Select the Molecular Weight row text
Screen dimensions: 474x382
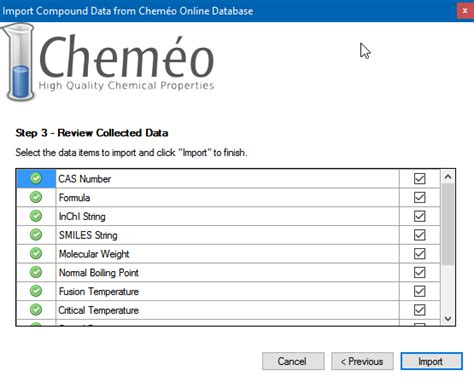(x=94, y=254)
